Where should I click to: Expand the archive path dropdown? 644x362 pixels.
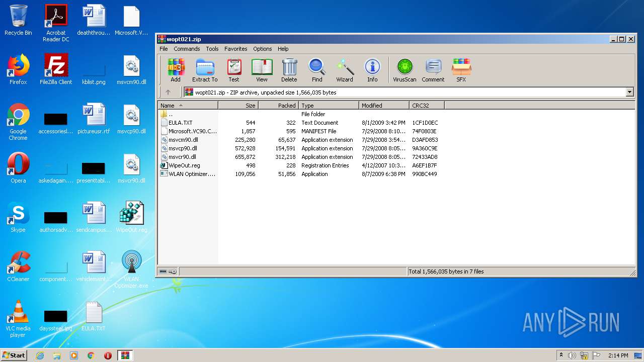point(629,92)
